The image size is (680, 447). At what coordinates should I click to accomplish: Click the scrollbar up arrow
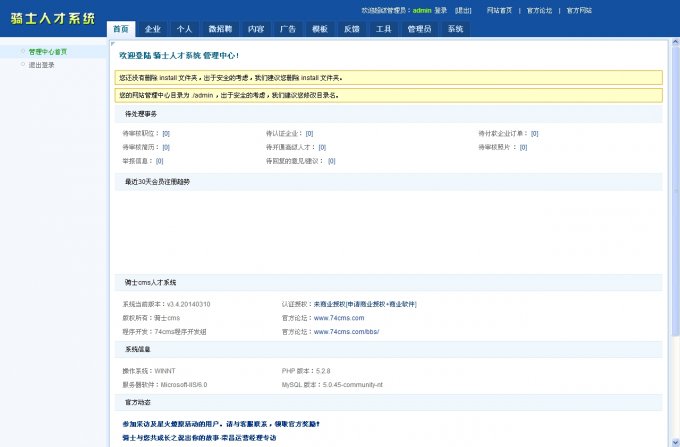click(675, 42)
